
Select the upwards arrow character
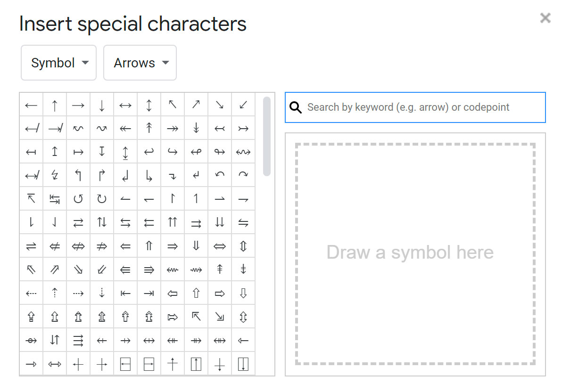[55, 105]
